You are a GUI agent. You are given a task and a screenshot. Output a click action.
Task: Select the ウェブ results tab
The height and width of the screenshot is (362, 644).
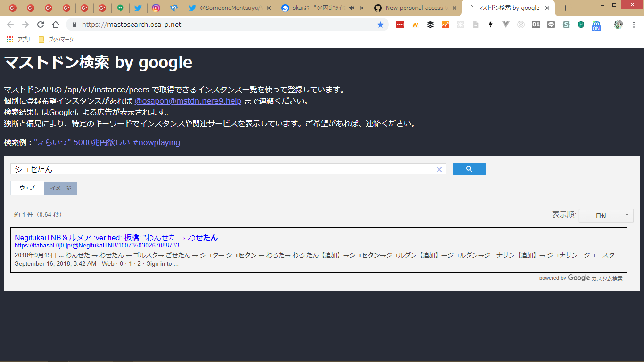coord(27,188)
